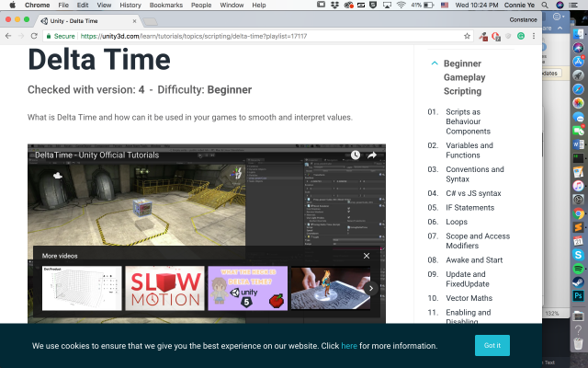Dismiss cookies notice with Got it
The width and height of the screenshot is (588, 368).
tap(492, 345)
